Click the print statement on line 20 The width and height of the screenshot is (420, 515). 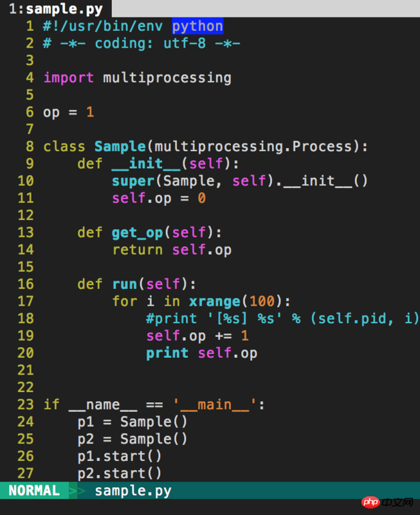[167, 353]
